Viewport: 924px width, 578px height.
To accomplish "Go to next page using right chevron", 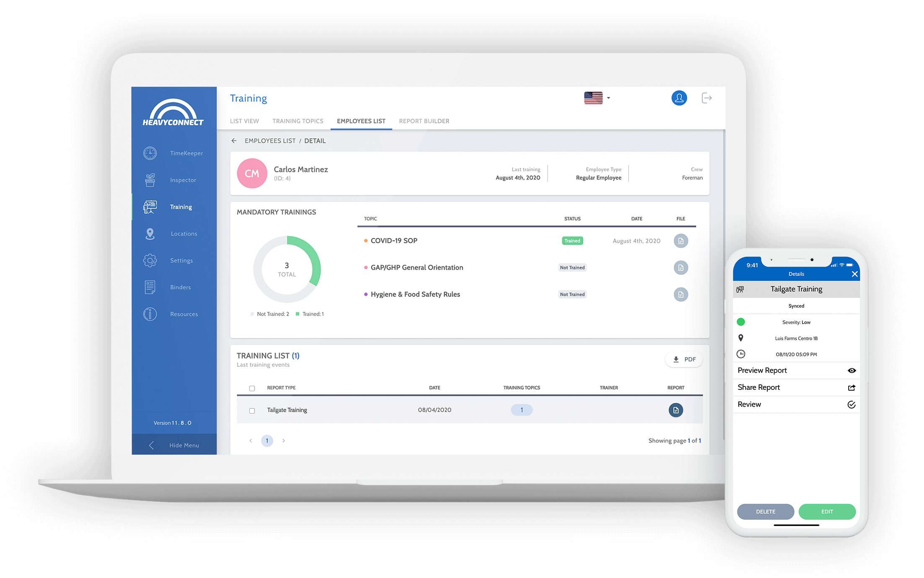I will click(284, 441).
